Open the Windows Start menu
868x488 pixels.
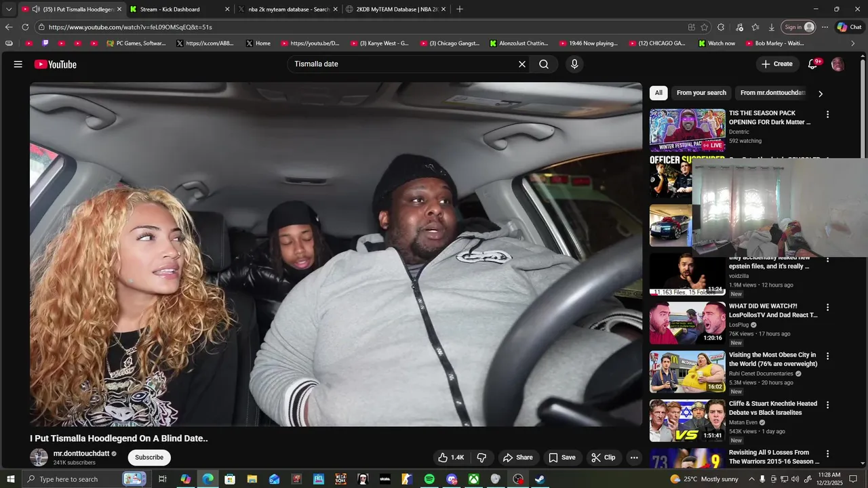pyautogui.click(x=11, y=479)
